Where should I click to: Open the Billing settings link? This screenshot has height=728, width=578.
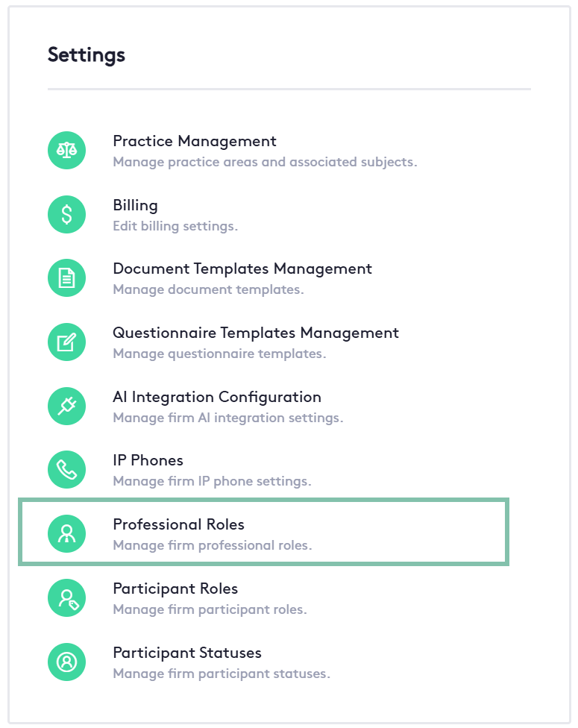(135, 205)
